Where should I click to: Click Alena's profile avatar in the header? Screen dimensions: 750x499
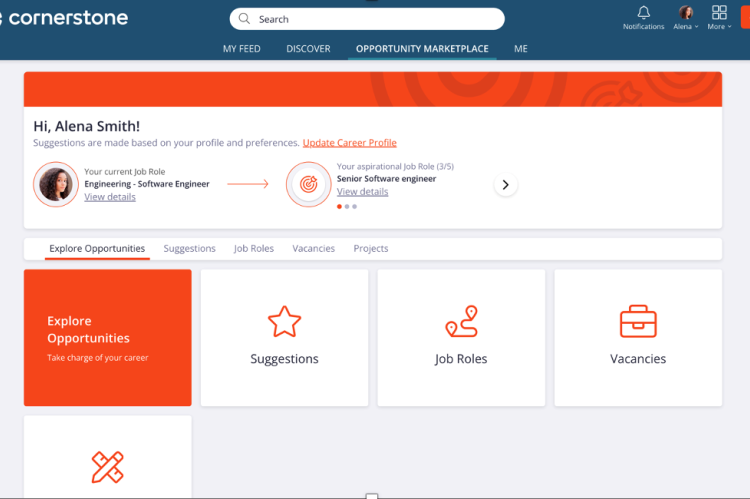[x=686, y=12]
